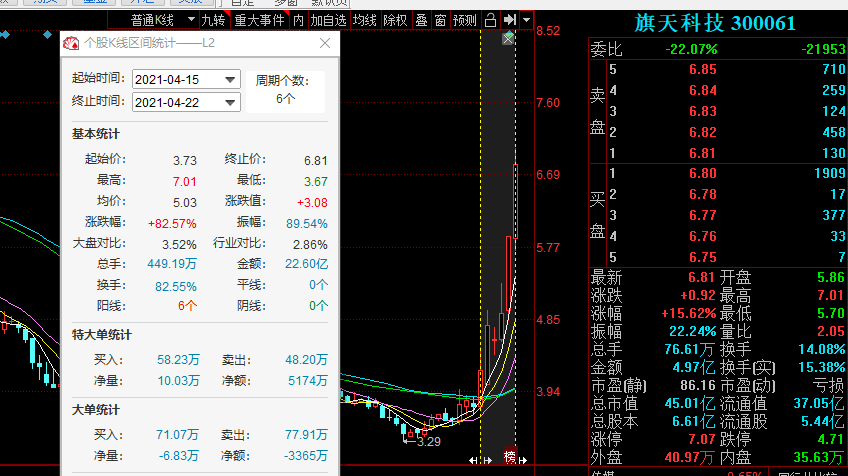Click buy level 5 price 6.75

703,257
